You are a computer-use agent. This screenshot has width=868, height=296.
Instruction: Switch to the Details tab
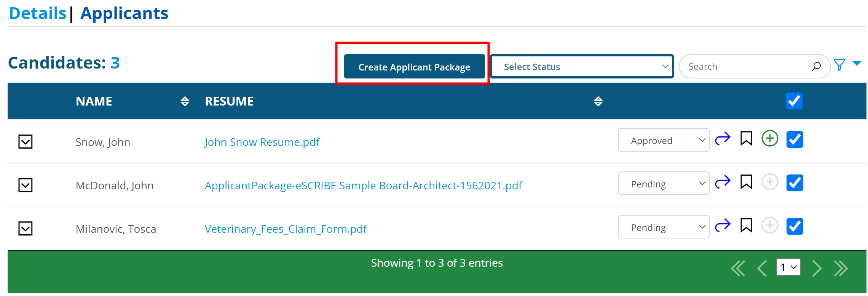[38, 13]
